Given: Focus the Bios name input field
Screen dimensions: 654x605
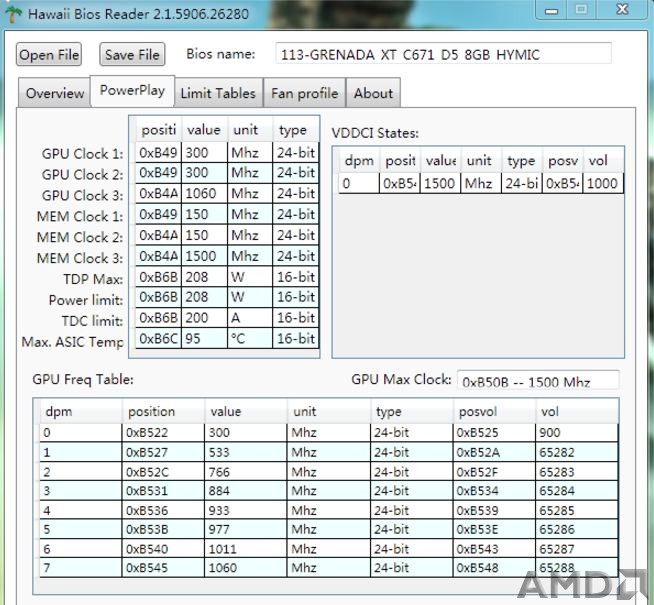Looking at the screenshot, I should point(443,54).
